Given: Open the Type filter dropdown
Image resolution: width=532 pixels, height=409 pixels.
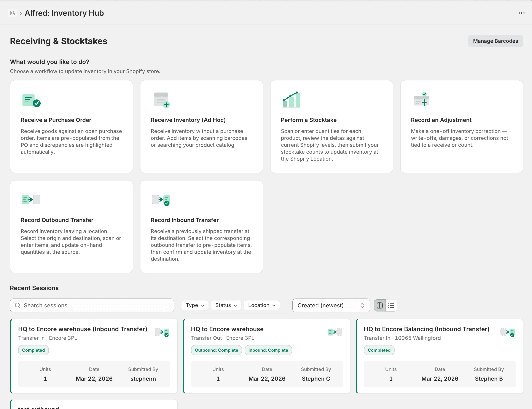Looking at the screenshot, I should coord(194,305).
